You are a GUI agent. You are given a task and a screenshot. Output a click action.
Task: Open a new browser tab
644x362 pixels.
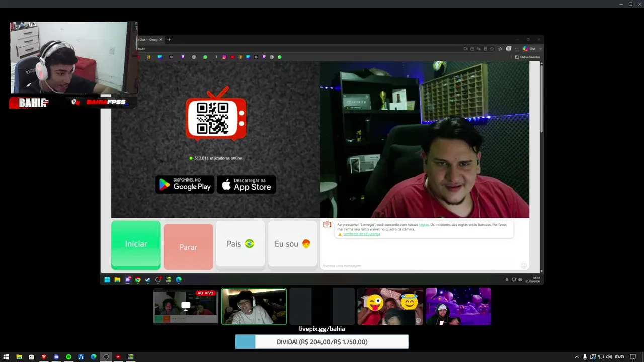coord(169,40)
